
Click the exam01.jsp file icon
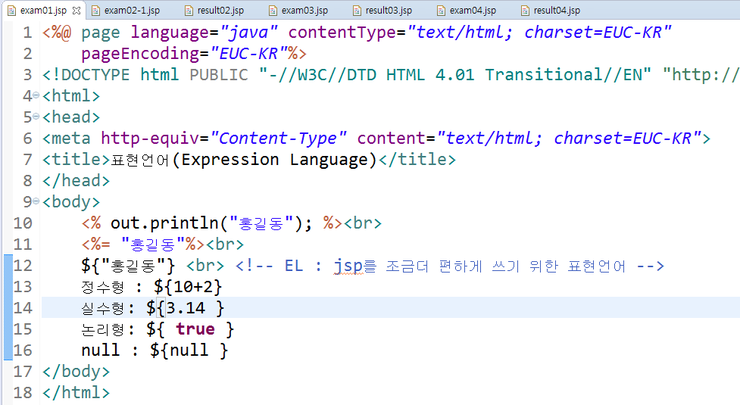pos(12,10)
